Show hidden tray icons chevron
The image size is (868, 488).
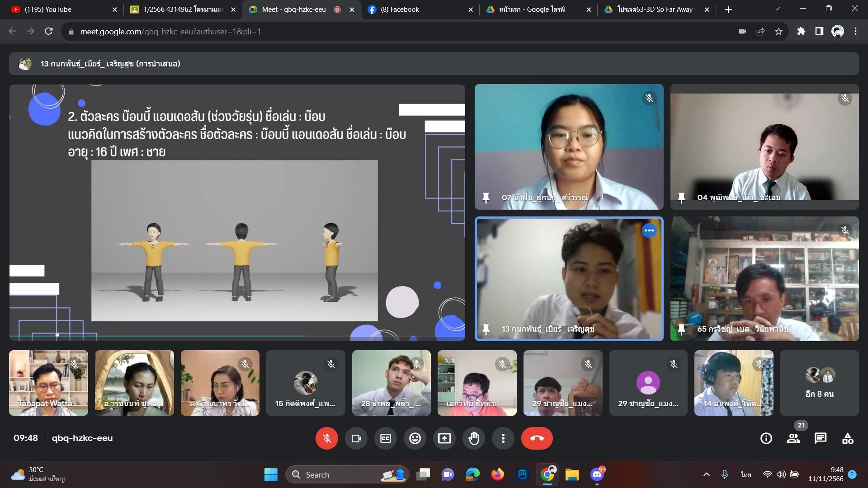pos(706,474)
